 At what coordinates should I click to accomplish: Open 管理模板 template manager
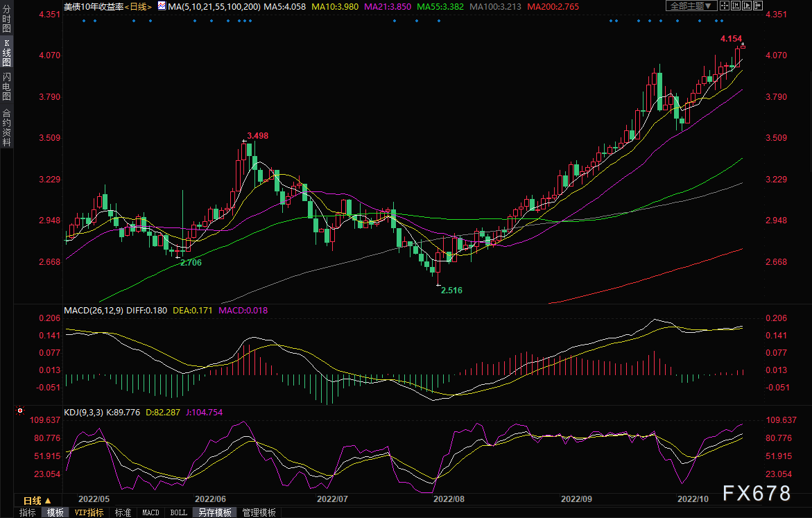pyautogui.click(x=259, y=512)
